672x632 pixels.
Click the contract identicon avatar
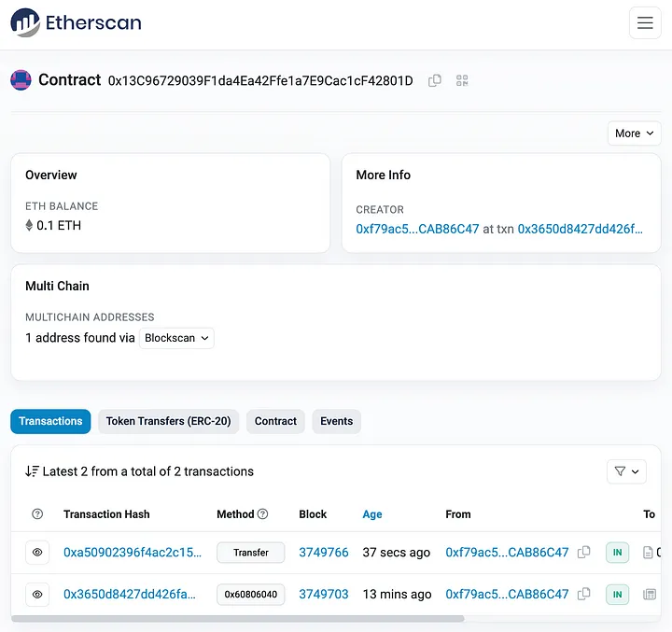point(21,80)
